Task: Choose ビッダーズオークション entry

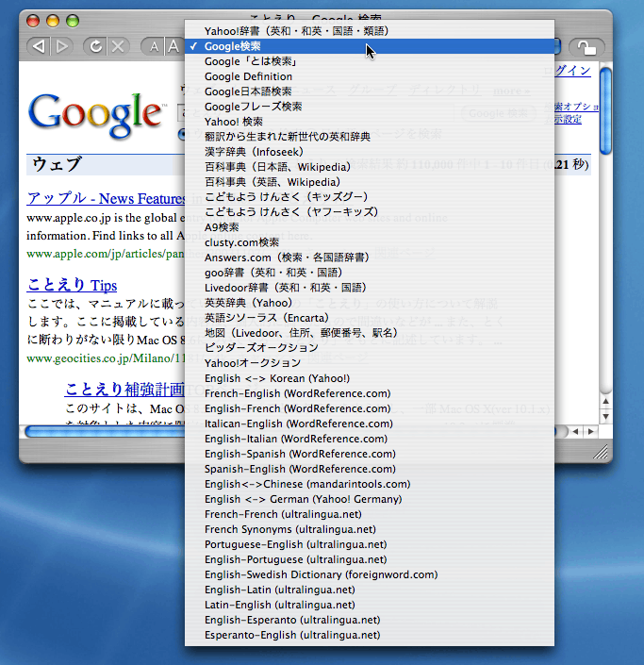Action: click(370, 348)
